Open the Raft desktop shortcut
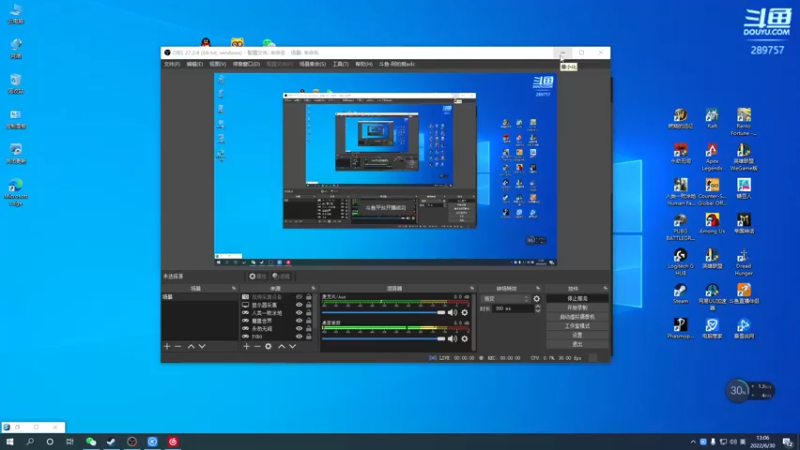 [x=712, y=118]
